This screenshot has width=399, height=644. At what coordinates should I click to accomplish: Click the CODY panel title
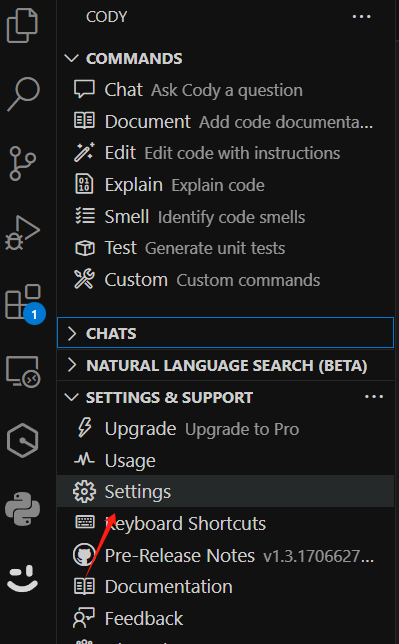tap(106, 17)
